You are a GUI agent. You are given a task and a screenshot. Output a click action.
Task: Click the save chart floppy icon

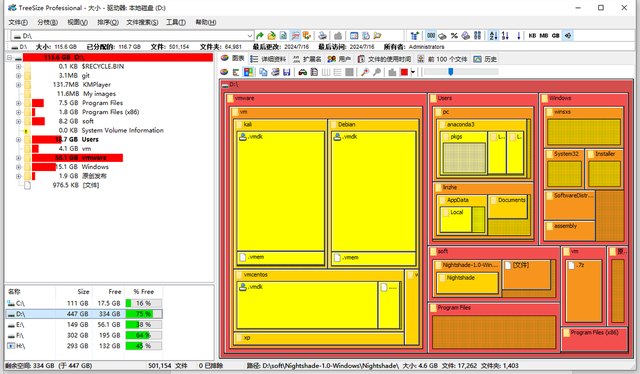pos(287,72)
